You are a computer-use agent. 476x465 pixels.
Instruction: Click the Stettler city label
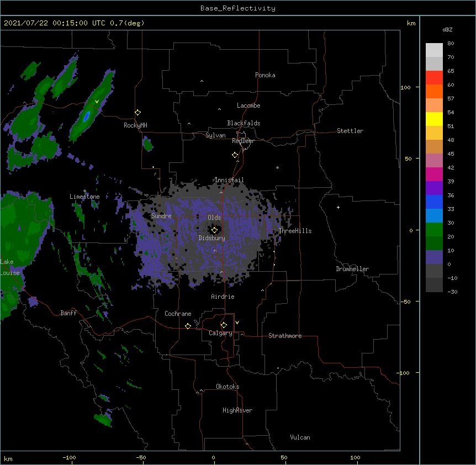click(x=350, y=131)
